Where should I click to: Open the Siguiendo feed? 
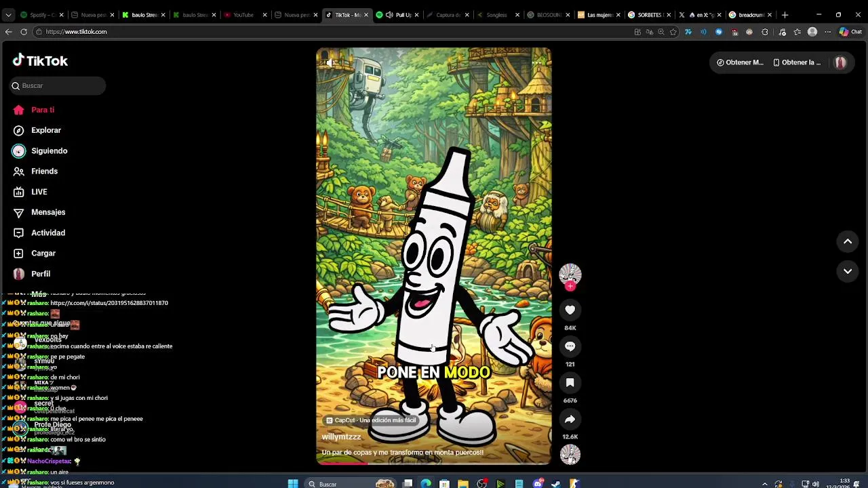(40, 151)
